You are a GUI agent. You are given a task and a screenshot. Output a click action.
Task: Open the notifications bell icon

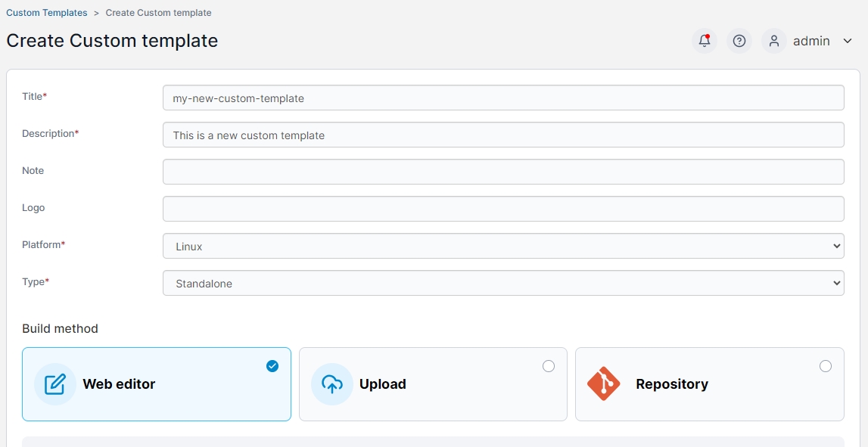pyautogui.click(x=705, y=41)
